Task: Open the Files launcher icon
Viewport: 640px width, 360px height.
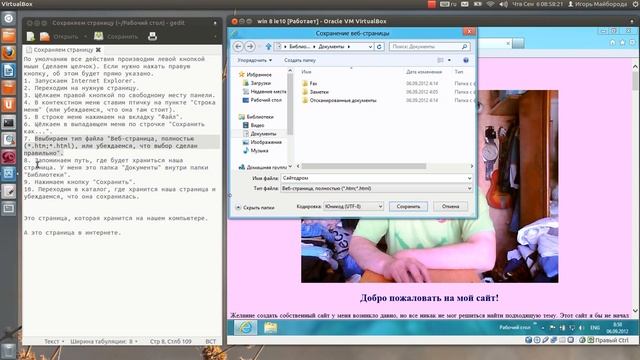Action: [9, 36]
